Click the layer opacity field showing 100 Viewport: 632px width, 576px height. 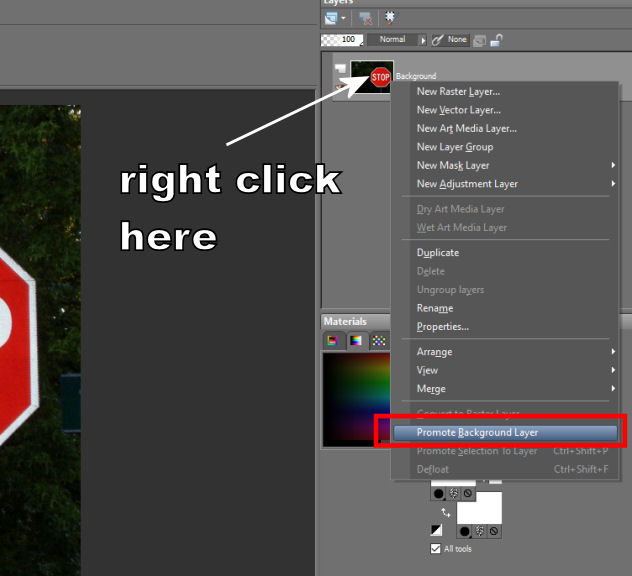pos(342,40)
